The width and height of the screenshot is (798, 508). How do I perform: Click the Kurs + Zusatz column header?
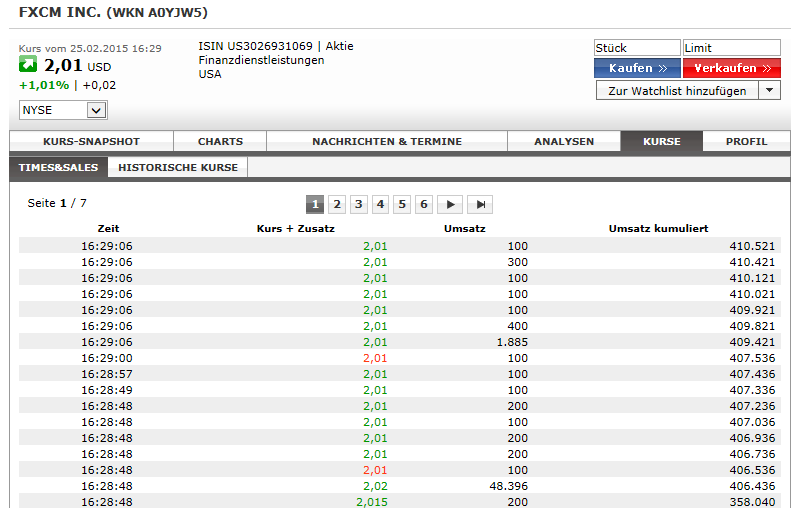click(296, 229)
